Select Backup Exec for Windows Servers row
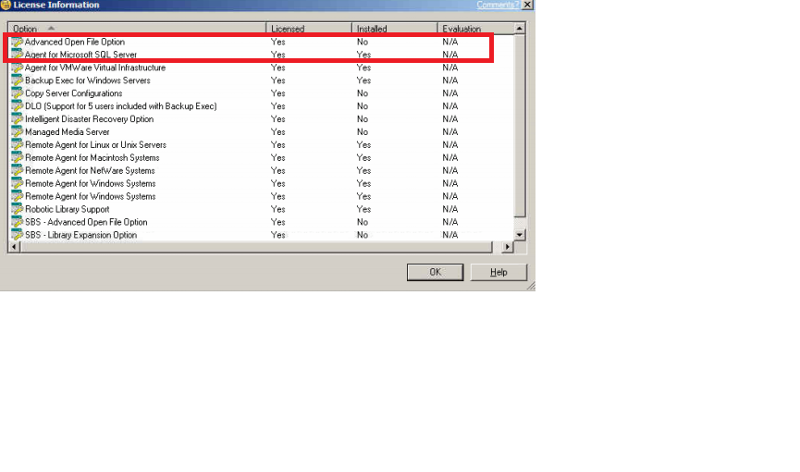Viewport: 800px width, 472px height. [x=261, y=80]
